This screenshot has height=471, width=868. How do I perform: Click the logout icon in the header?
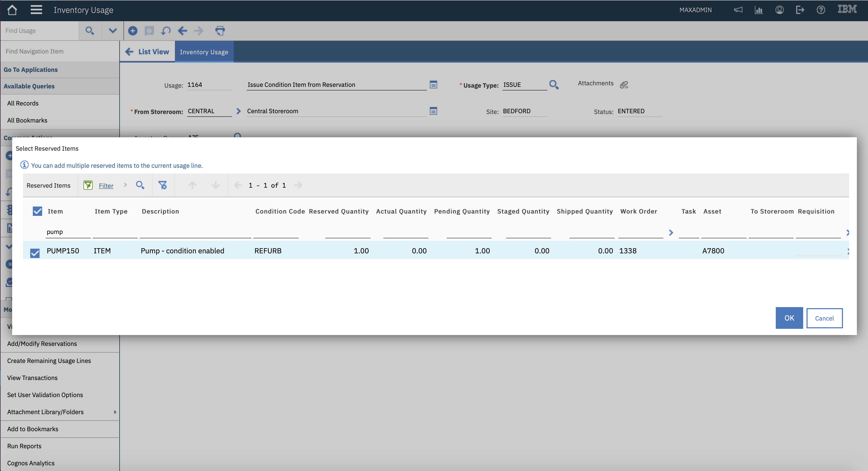coord(800,10)
